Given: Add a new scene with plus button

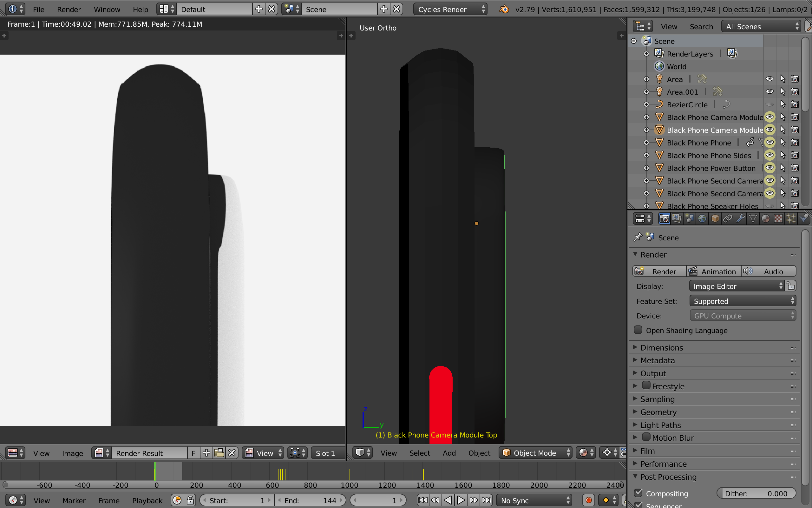Looking at the screenshot, I should (384, 9).
